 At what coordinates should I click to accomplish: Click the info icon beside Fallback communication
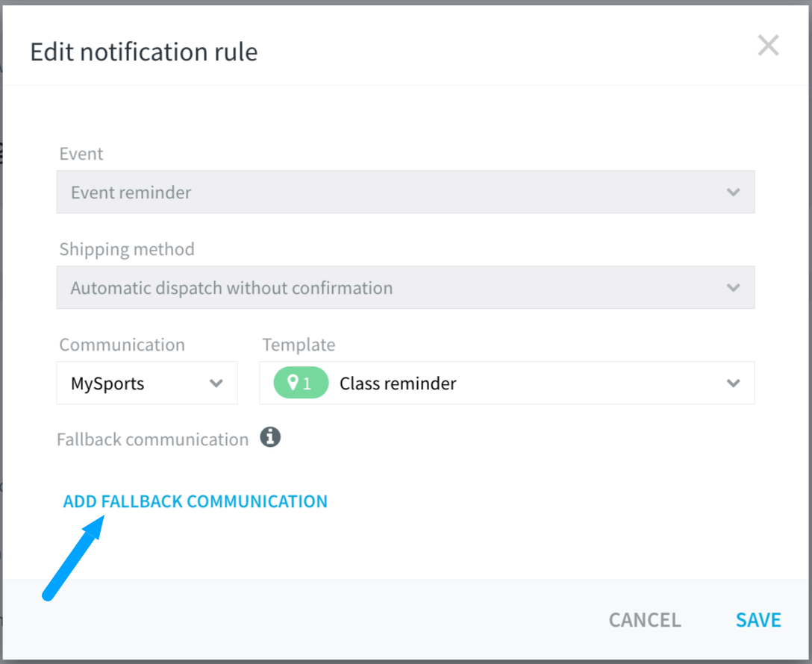point(270,437)
